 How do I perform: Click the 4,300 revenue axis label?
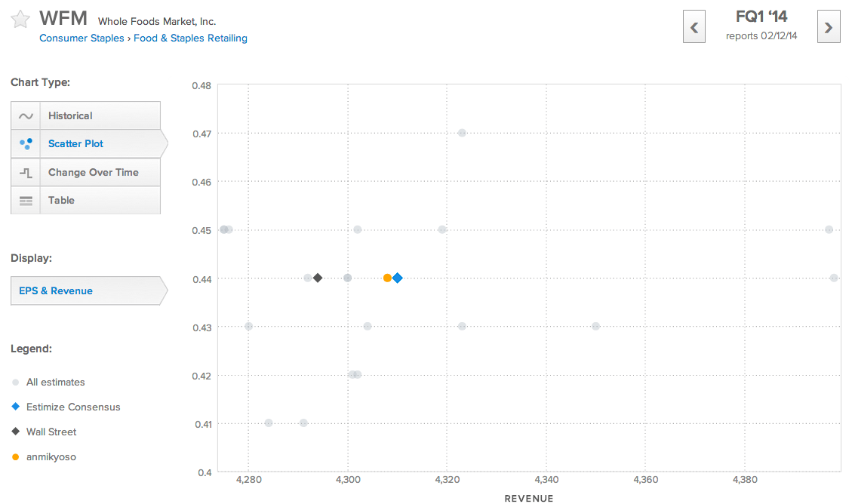[x=349, y=480]
